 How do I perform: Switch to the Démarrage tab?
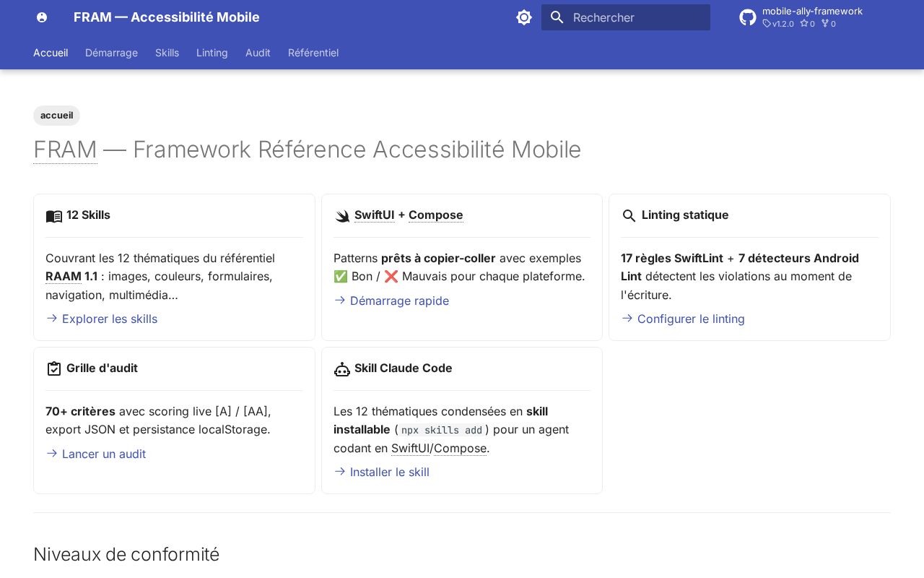[x=111, y=53]
